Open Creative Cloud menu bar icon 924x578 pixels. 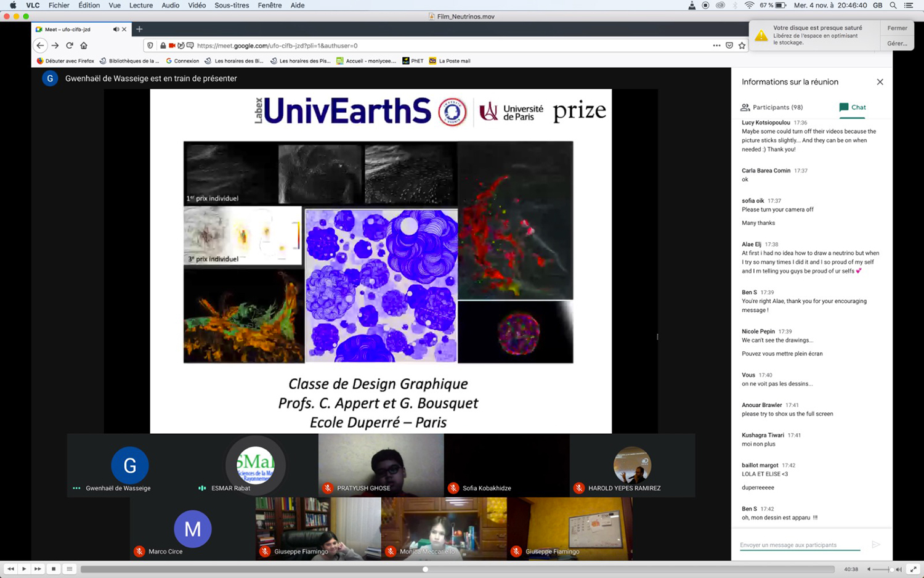(720, 5)
